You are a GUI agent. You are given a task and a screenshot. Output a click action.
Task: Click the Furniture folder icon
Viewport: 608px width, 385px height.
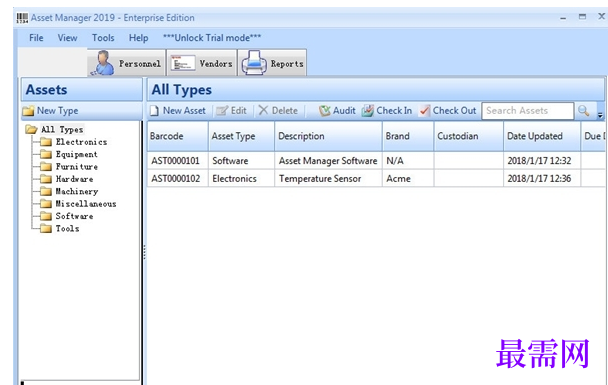point(46,167)
